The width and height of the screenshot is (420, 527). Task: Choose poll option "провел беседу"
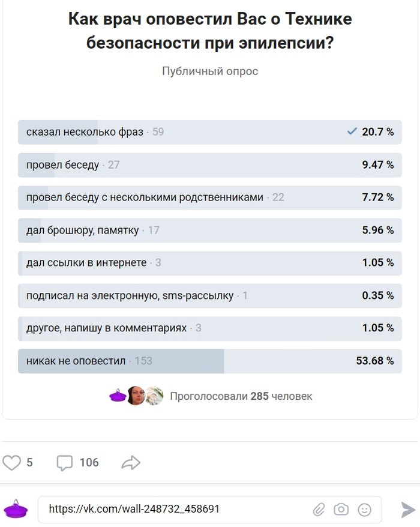click(x=209, y=165)
